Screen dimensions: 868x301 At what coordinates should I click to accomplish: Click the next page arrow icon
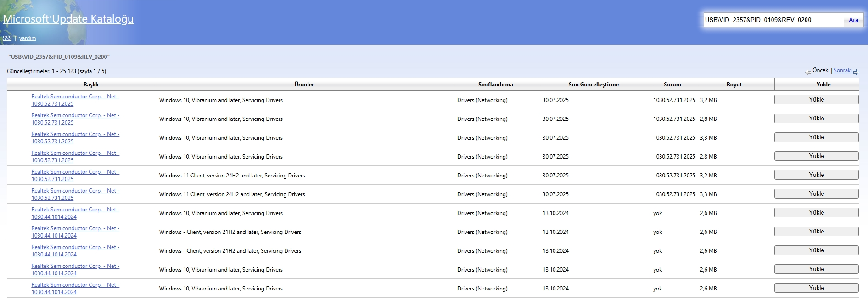[x=856, y=72]
